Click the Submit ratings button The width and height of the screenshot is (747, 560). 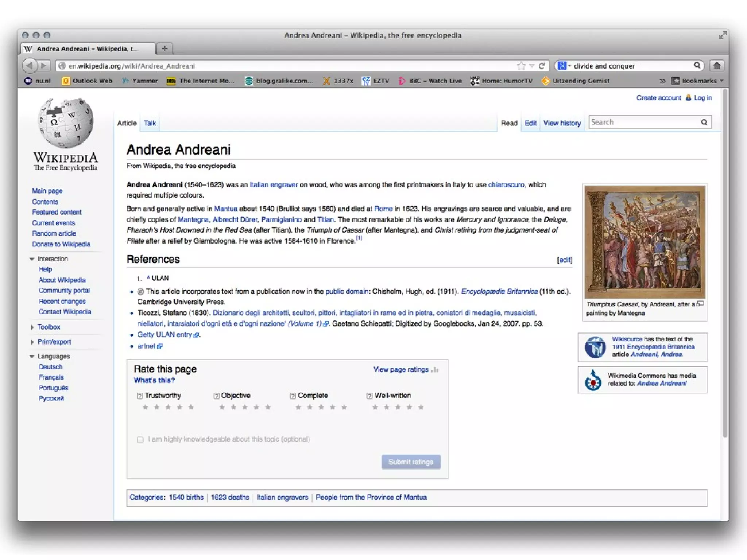tap(411, 462)
